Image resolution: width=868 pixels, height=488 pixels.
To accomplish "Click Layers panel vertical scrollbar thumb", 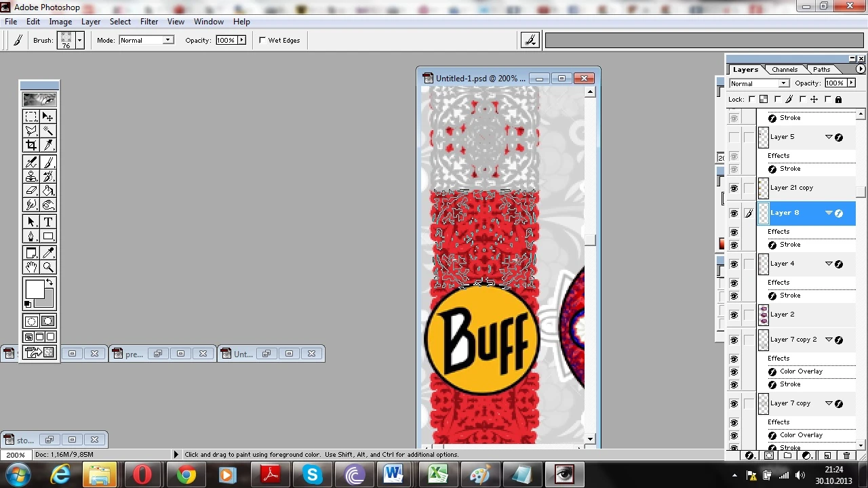I will [861, 192].
